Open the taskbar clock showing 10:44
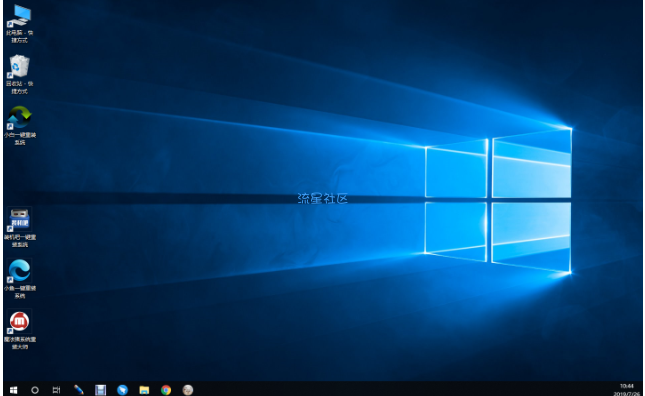This screenshot has width=645, height=396. (626, 390)
